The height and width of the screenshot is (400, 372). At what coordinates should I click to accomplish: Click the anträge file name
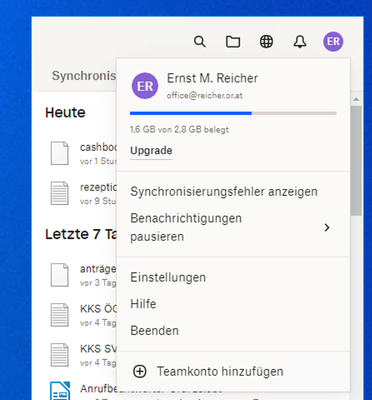coord(98,269)
